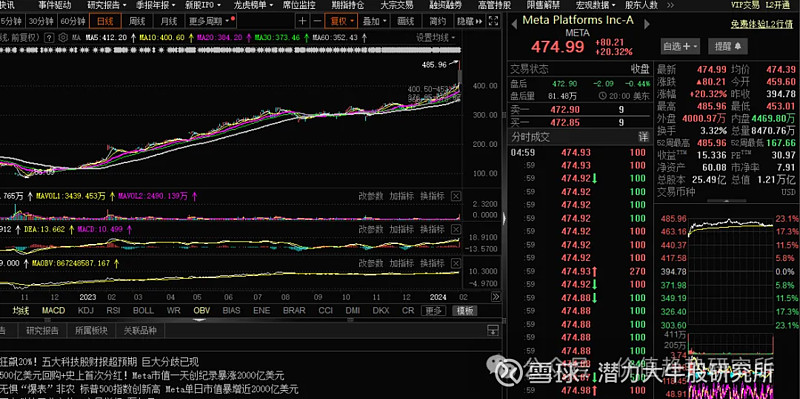800x399 pixels.
Task: Switch to 所属板块 tab
Action: tap(91, 331)
